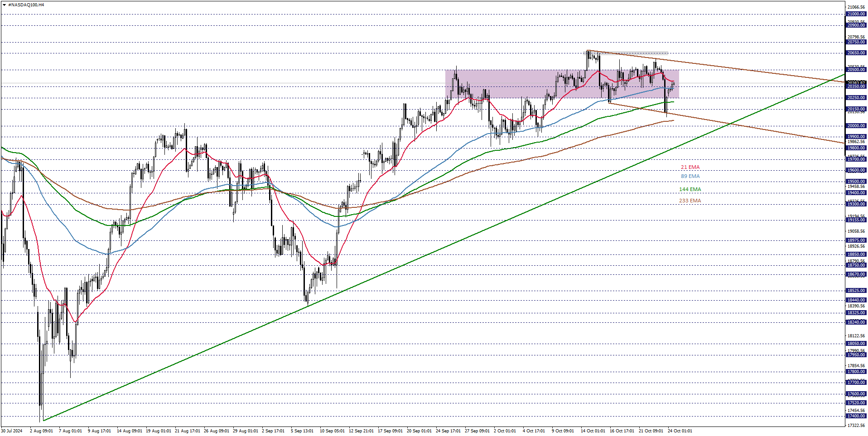Click the 20250.00 price level label
This screenshot has width=868, height=436.
pos(856,98)
